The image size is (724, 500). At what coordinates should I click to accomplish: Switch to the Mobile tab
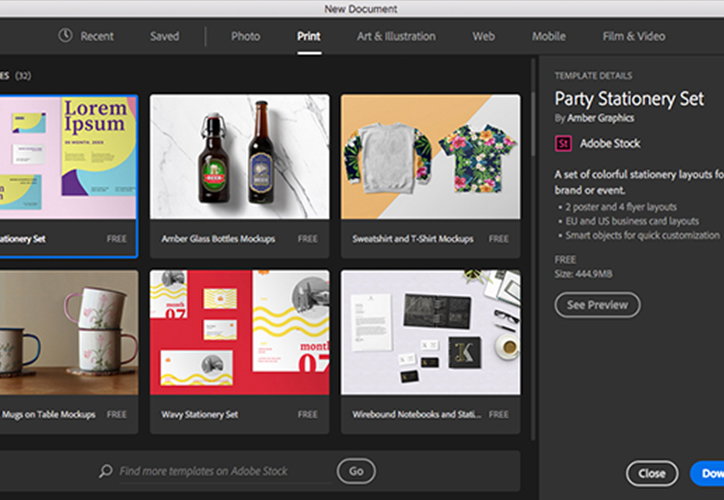pos(549,36)
